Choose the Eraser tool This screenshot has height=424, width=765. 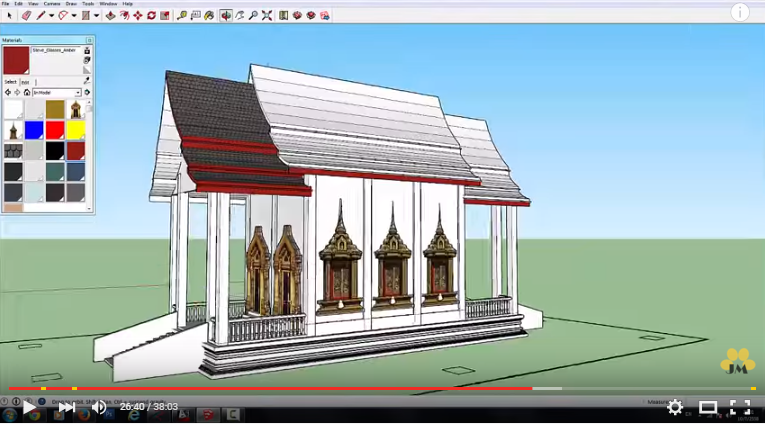pos(26,16)
